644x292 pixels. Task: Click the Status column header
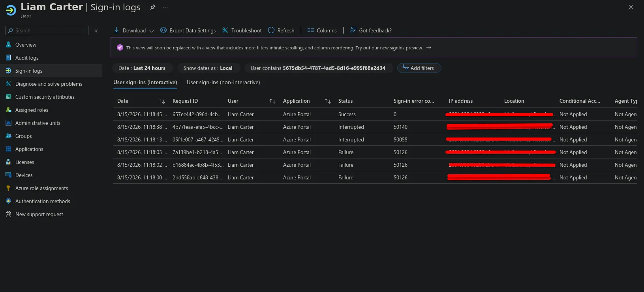345,101
